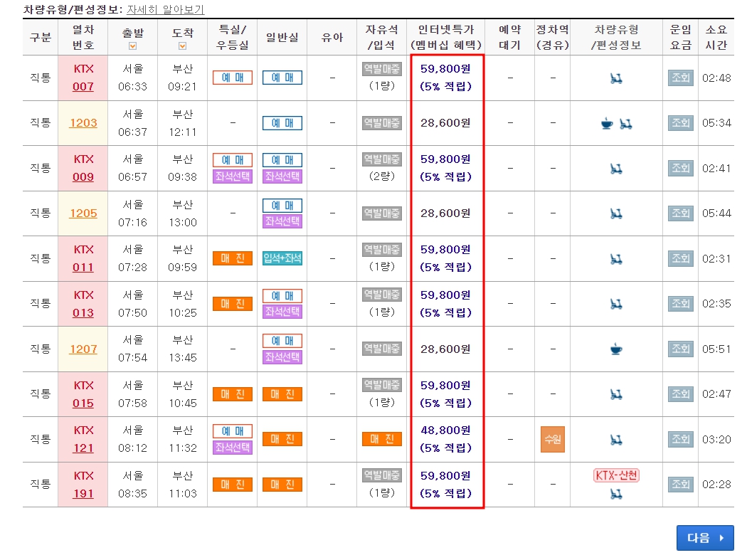
Task: Check fare 조회 for KTX 121
Action: tap(680, 439)
